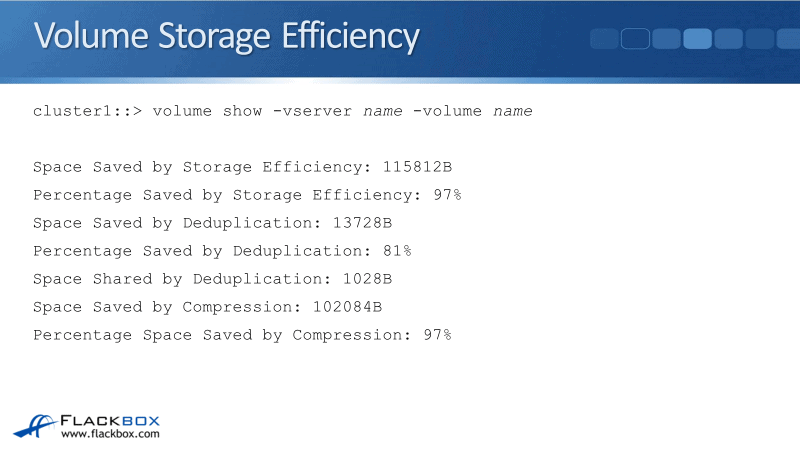This screenshot has height=450, width=800.
Task: Click the cluster1::> command prompt
Action: coord(88,111)
